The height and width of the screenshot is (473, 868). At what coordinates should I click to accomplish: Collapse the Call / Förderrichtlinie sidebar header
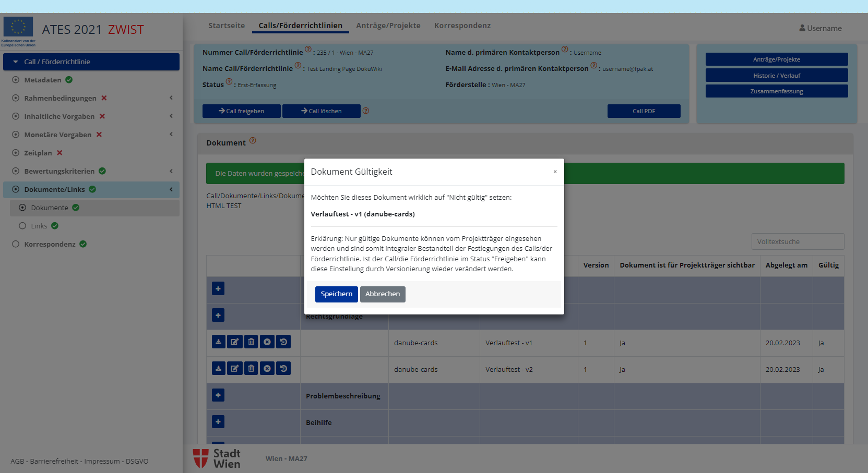coord(16,62)
